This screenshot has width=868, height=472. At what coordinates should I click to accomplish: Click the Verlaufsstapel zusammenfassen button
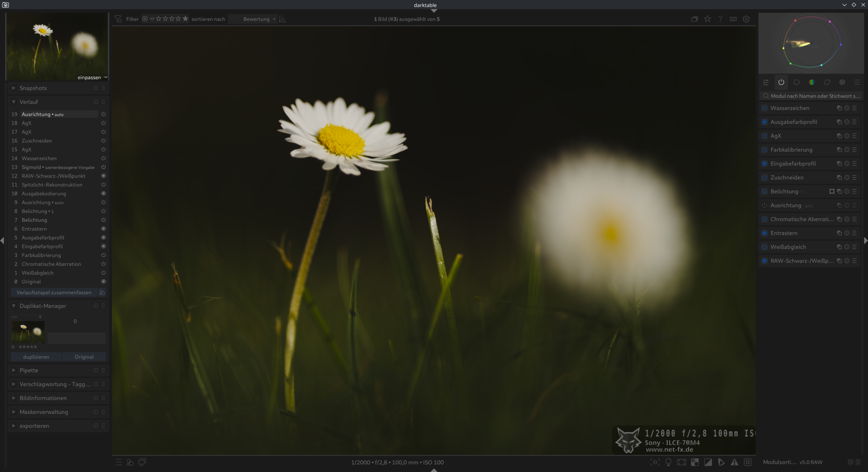click(x=54, y=292)
